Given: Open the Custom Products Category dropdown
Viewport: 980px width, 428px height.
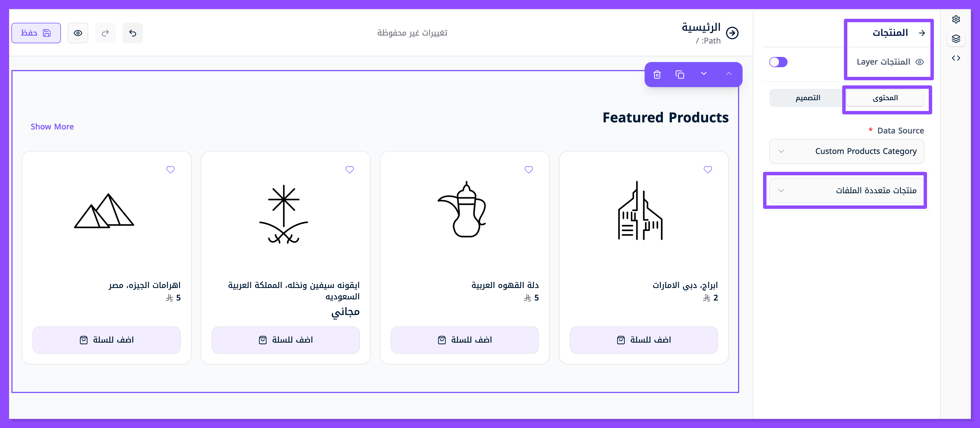Looking at the screenshot, I should [846, 151].
